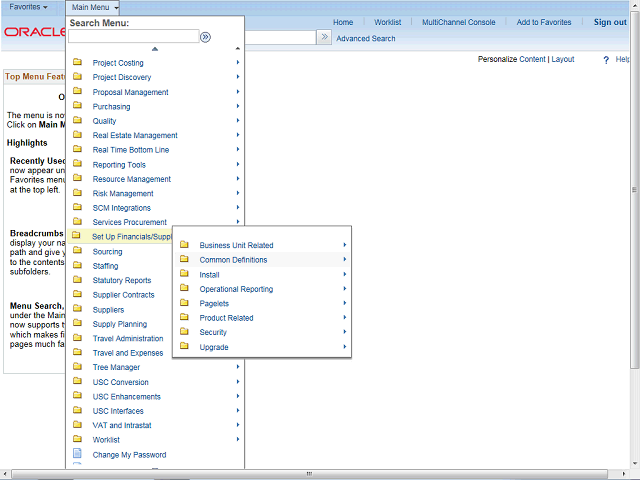Click the Add to Favorites link
Image resolution: width=640 pixels, height=480 pixels.
click(544, 22)
